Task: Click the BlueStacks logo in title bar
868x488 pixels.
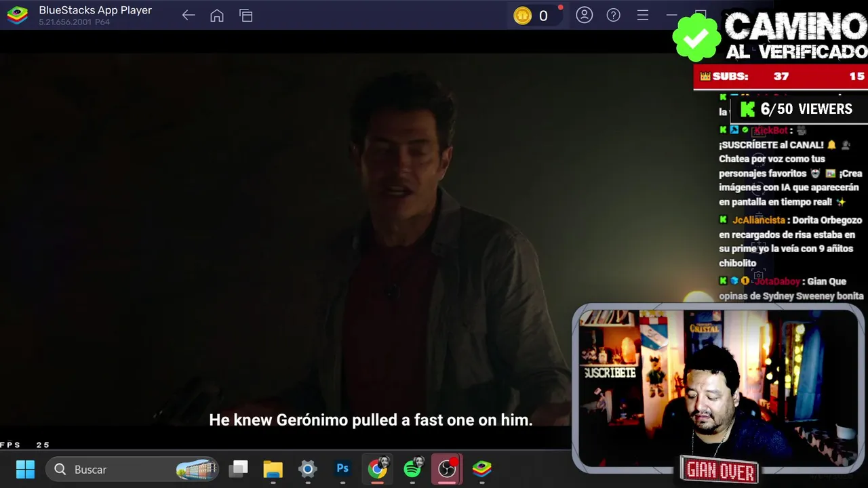Action: click(x=17, y=16)
